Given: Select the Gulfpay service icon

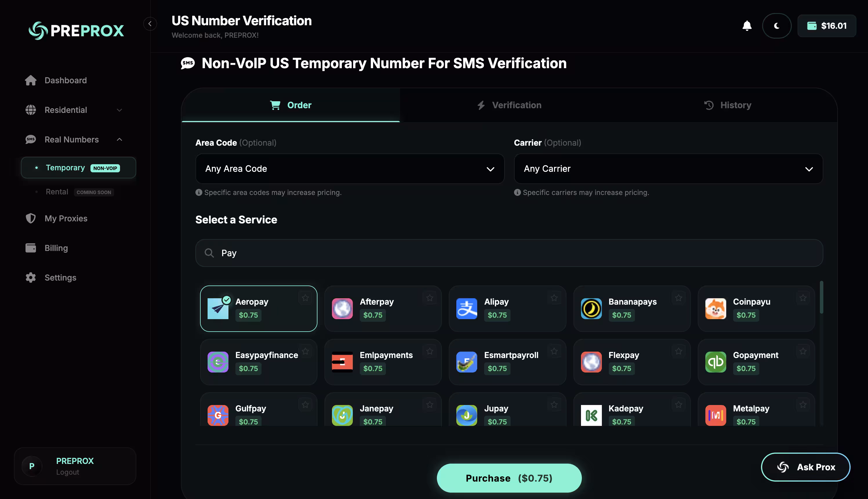Looking at the screenshot, I should [x=218, y=415].
